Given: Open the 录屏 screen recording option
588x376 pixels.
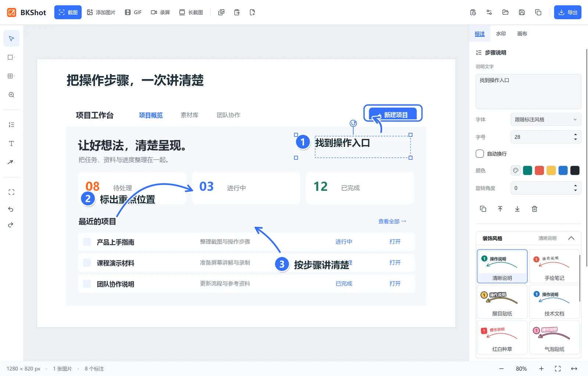Looking at the screenshot, I should [x=161, y=12].
